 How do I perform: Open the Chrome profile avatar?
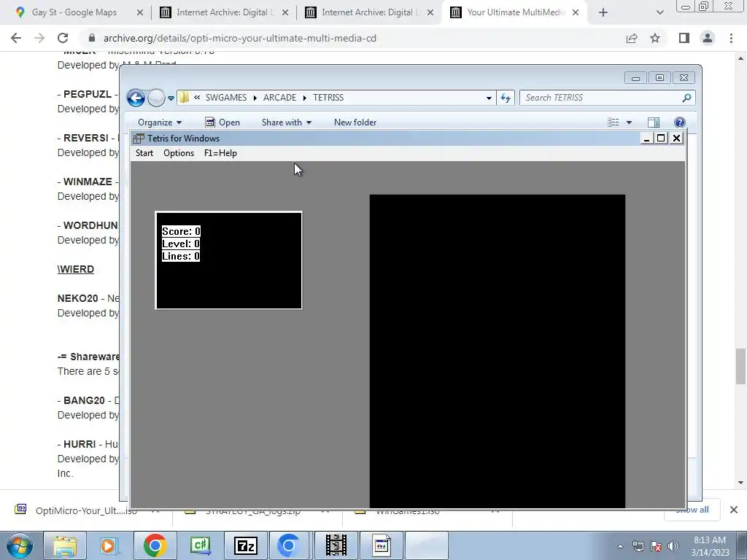tap(708, 38)
